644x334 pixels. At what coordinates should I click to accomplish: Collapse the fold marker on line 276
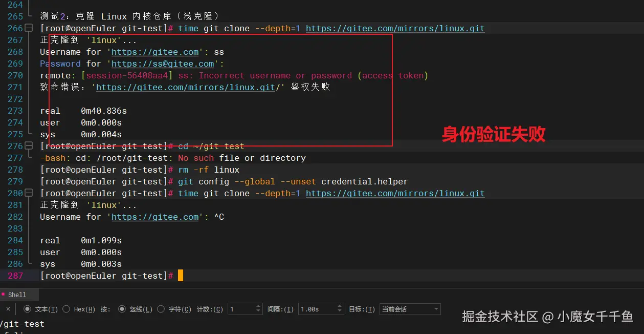[x=29, y=147]
